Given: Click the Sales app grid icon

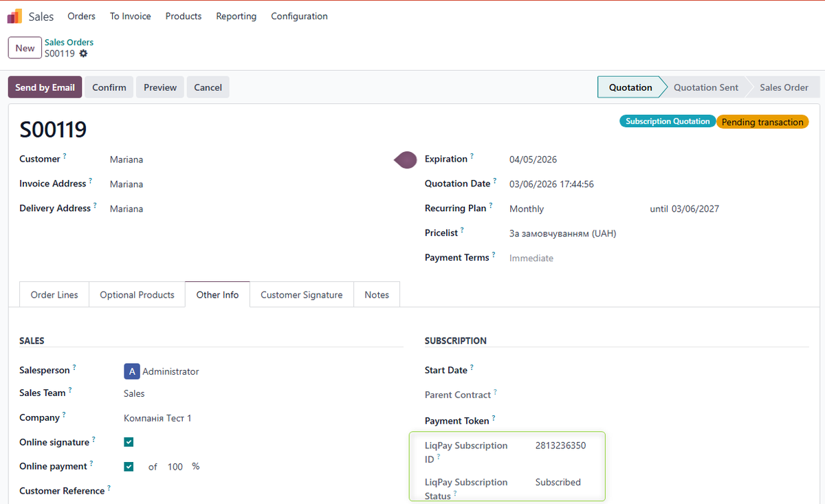Looking at the screenshot, I should pos(14,15).
